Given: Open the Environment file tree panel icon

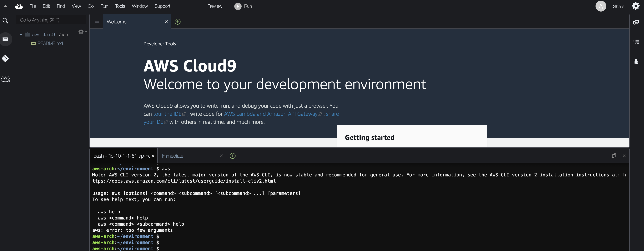Looking at the screenshot, I should coord(5,39).
